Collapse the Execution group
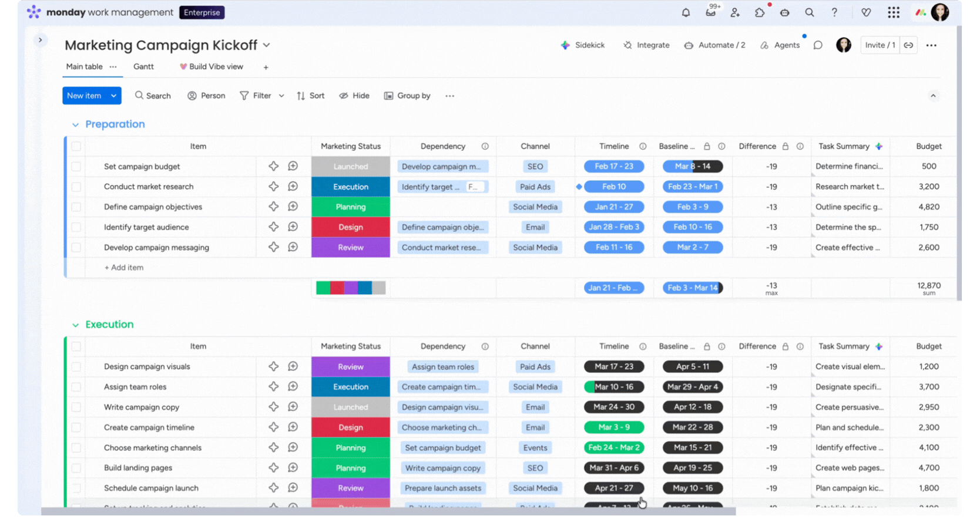Viewport: 980px width, 526px height. click(x=75, y=325)
